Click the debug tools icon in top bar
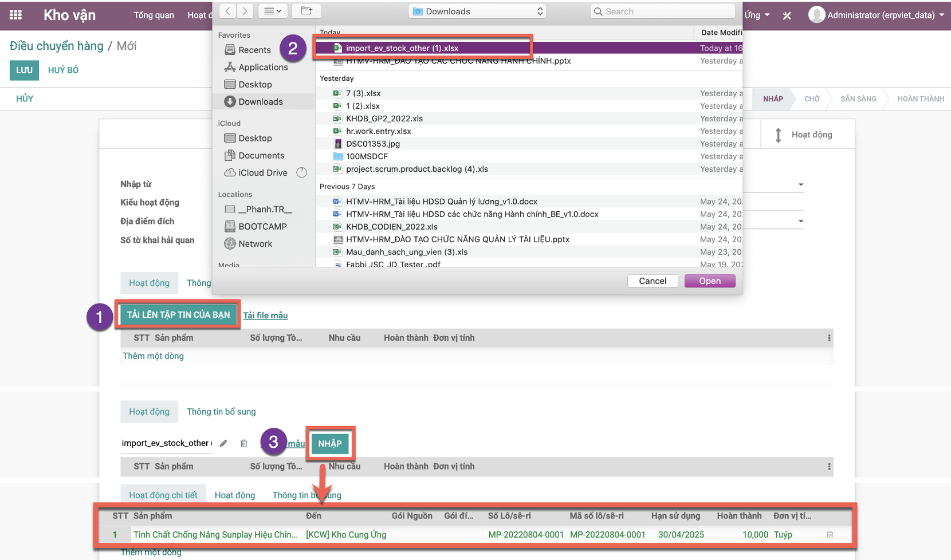The width and height of the screenshot is (951, 560). [787, 15]
